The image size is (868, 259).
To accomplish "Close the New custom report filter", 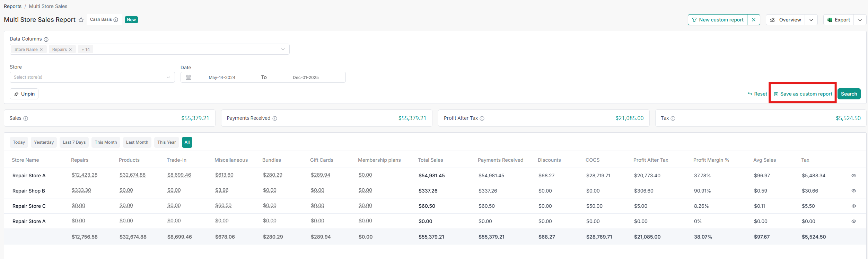I will (x=754, y=20).
